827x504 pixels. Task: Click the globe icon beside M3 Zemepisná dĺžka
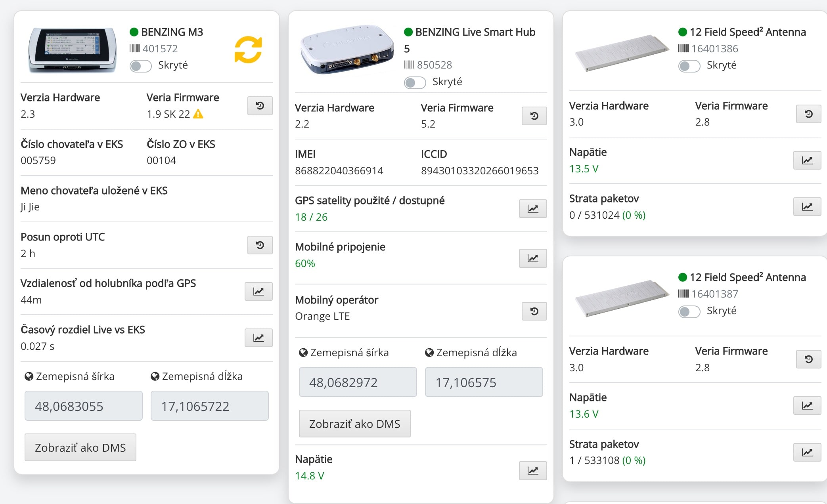[155, 376]
